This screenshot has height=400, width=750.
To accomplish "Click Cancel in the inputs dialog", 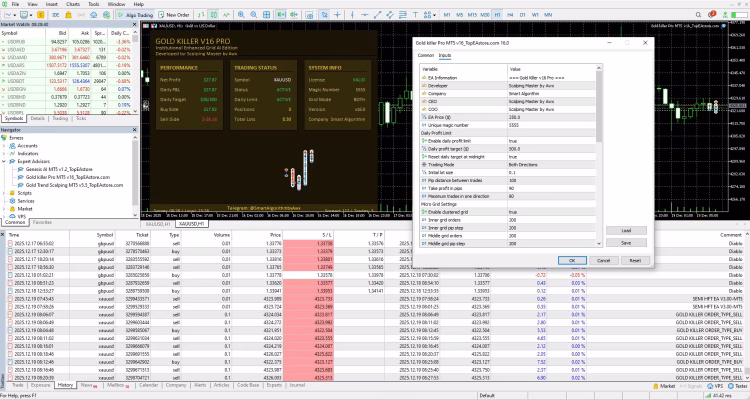I will click(603, 260).
